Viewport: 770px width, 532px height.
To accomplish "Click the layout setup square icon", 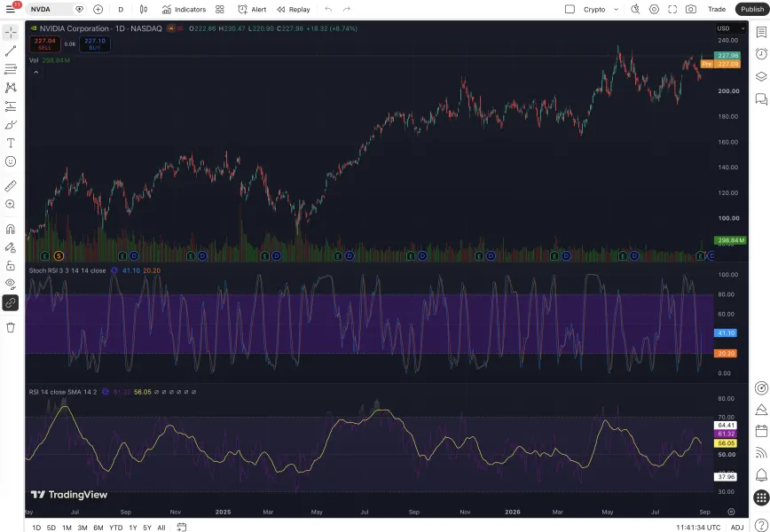I will click(x=570, y=9).
